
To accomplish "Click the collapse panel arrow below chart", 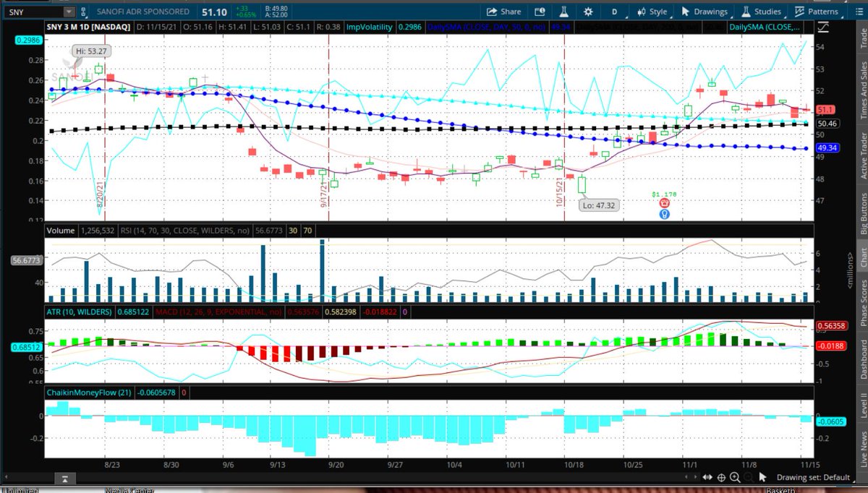I will [x=65, y=479].
